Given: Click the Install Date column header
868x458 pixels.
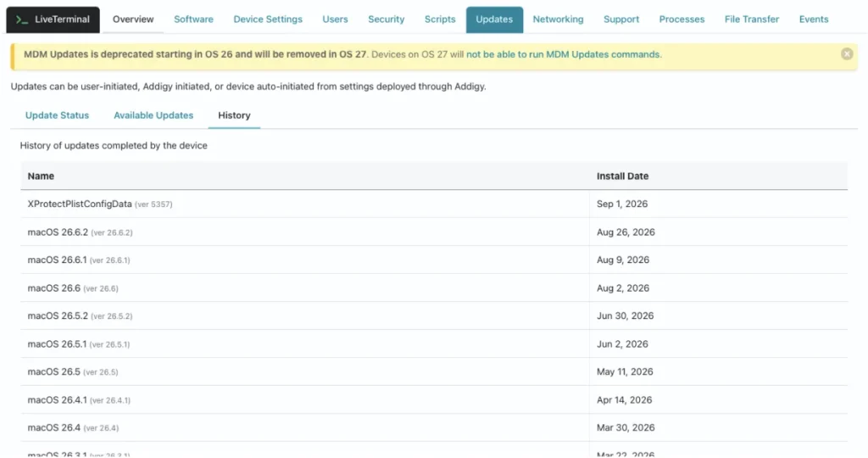Looking at the screenshot, I should click(622, 176).
